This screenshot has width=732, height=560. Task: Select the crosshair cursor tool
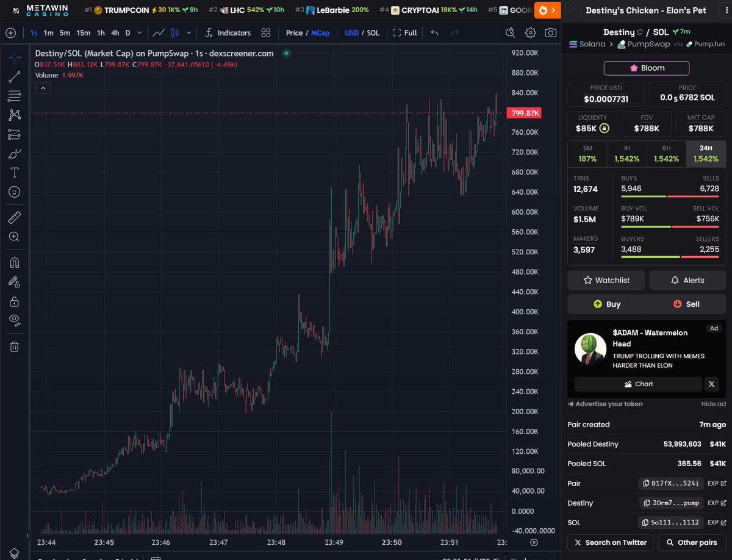point(15,58)
